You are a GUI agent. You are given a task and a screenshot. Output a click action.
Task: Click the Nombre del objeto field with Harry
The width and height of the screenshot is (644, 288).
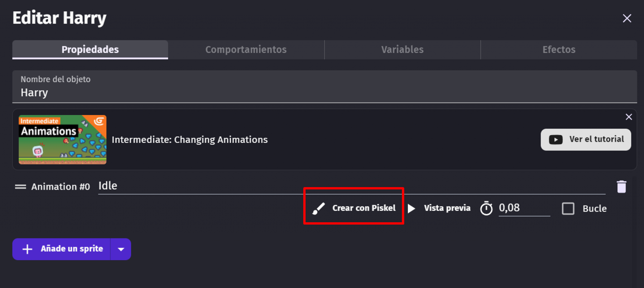point(325,87)
